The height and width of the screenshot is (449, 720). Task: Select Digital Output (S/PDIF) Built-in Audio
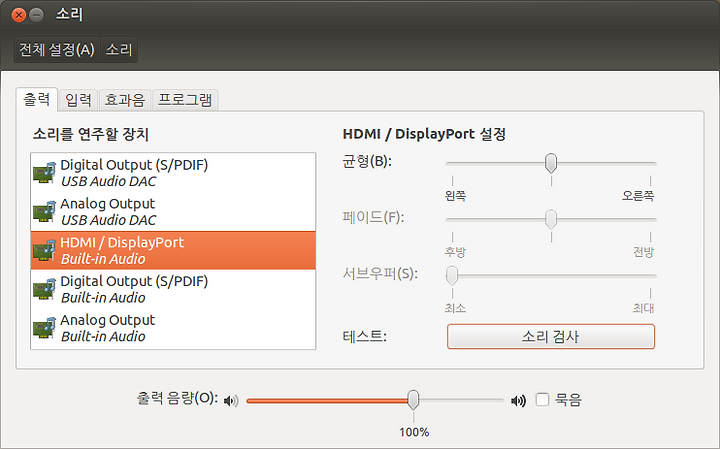coord(173,289)
